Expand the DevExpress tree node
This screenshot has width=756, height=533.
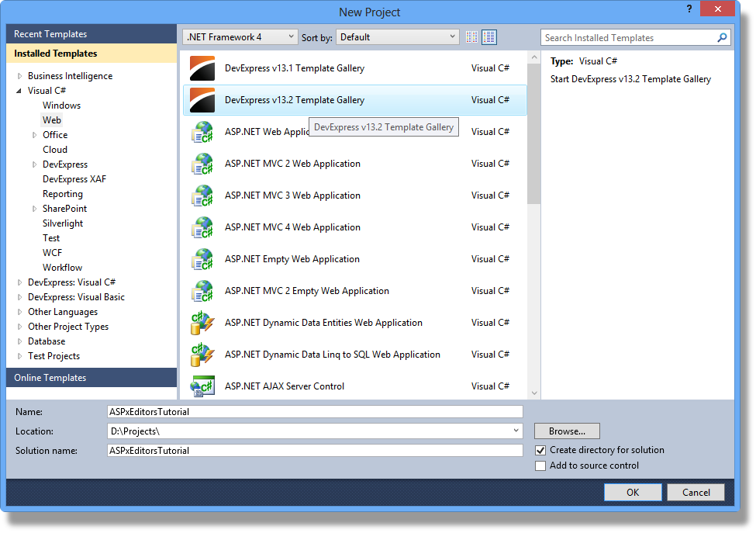[x=34, y=164]
